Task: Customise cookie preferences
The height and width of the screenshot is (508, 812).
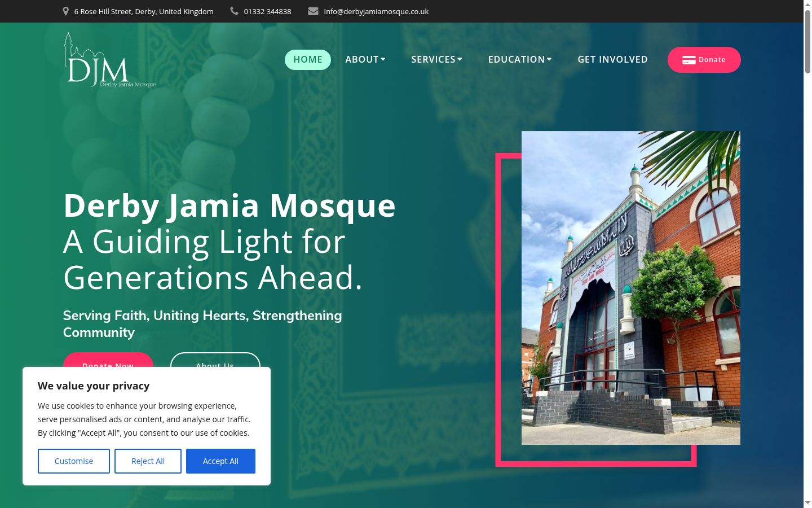Action: click(74, 461)
